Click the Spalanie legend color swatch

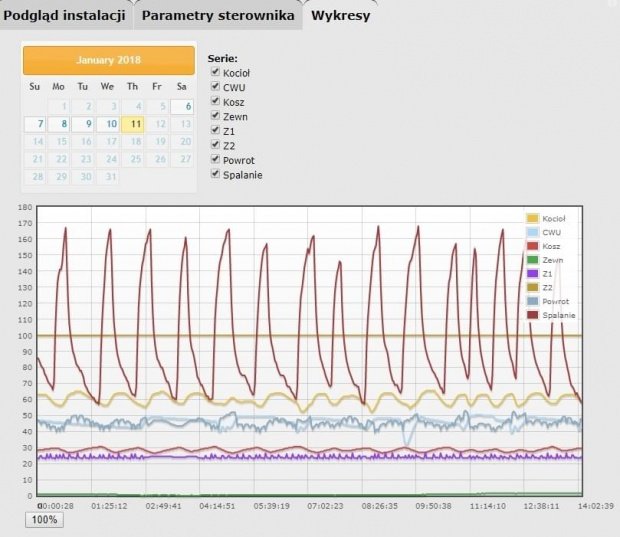tap(532, 315)
